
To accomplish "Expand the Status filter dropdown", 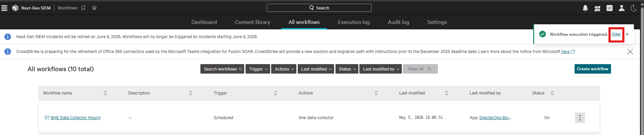I will (347, 69).
